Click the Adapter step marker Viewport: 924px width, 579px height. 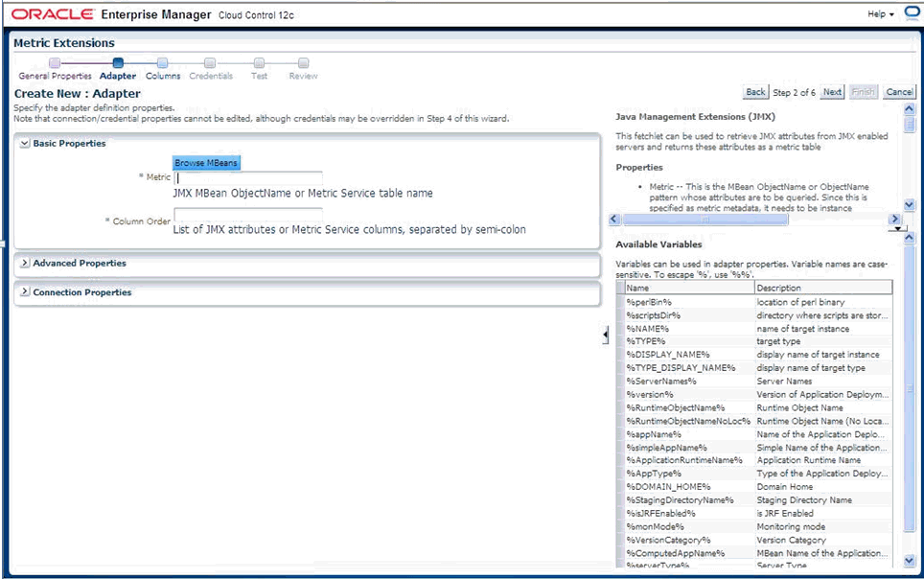(x=118, y=62)
